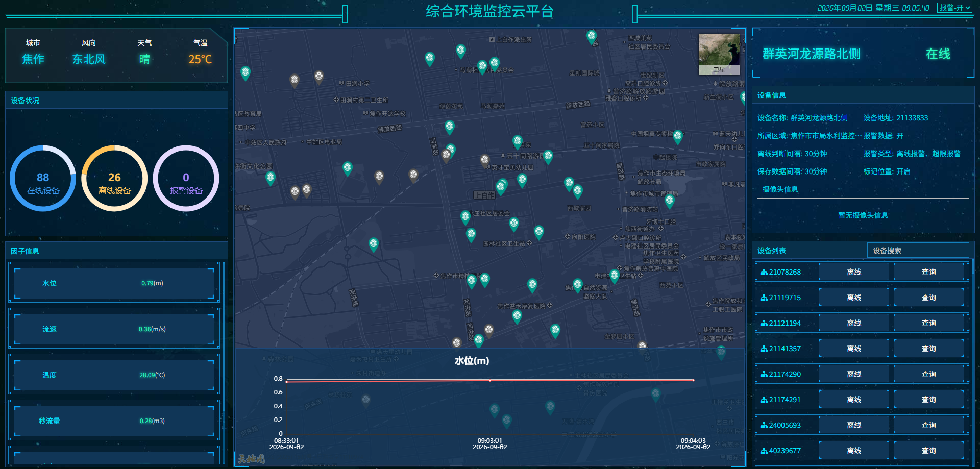Click green marker left of 向阳医院
Screen dimensions: 980x469
pos(539,232)
